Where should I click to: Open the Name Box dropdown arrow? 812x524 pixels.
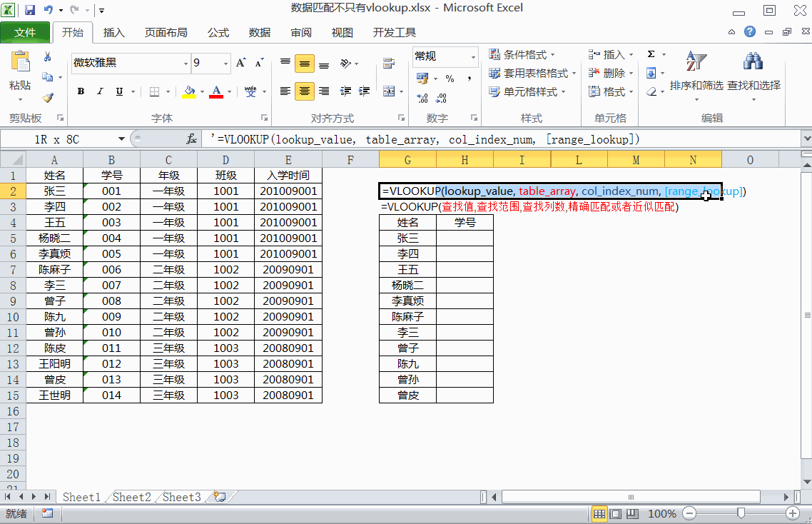point(121,139)
